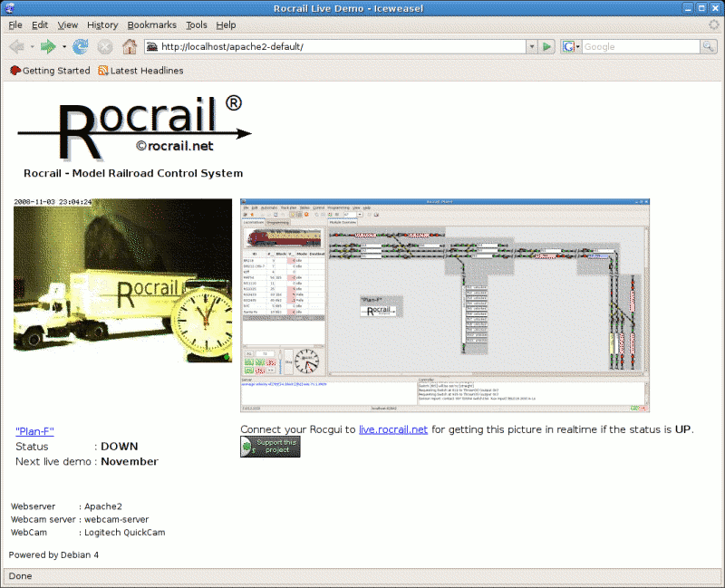
Task: Open the Google search engine selector
Action: coord(571,46)
